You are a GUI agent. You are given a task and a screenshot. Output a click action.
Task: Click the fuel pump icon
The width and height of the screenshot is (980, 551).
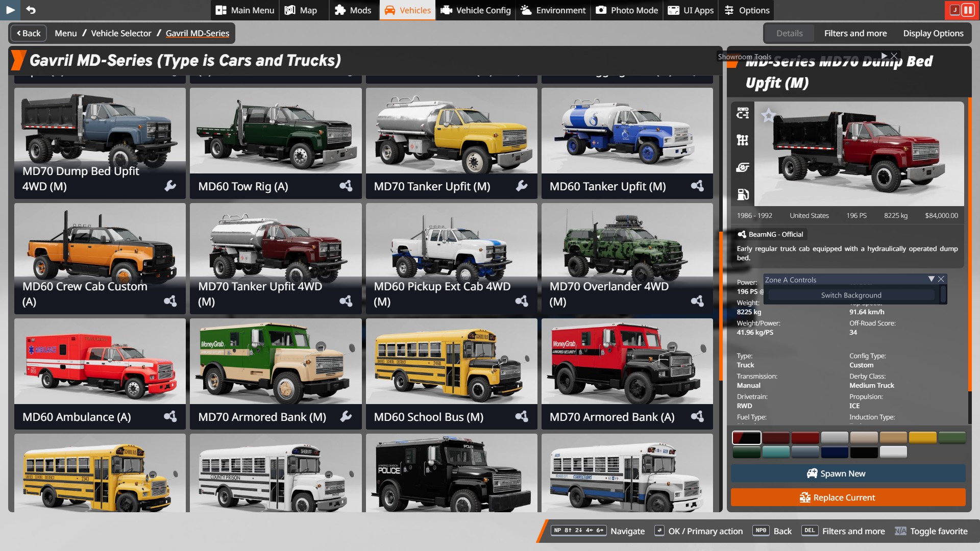743,194
